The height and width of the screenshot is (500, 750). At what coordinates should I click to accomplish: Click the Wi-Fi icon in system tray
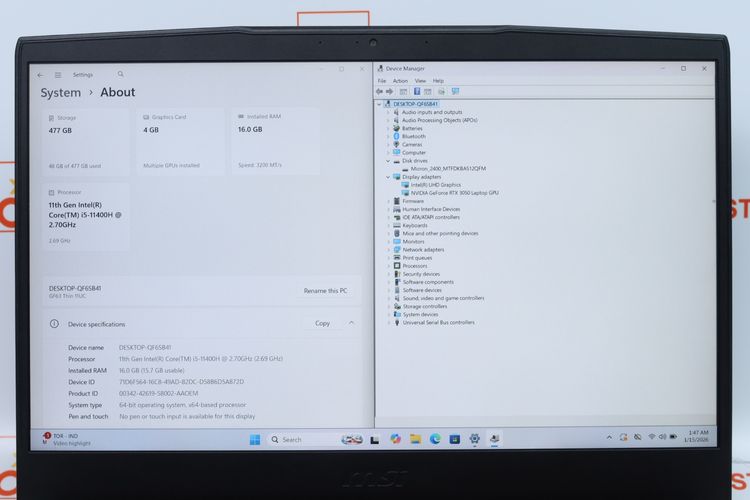(x=651, y=436)
